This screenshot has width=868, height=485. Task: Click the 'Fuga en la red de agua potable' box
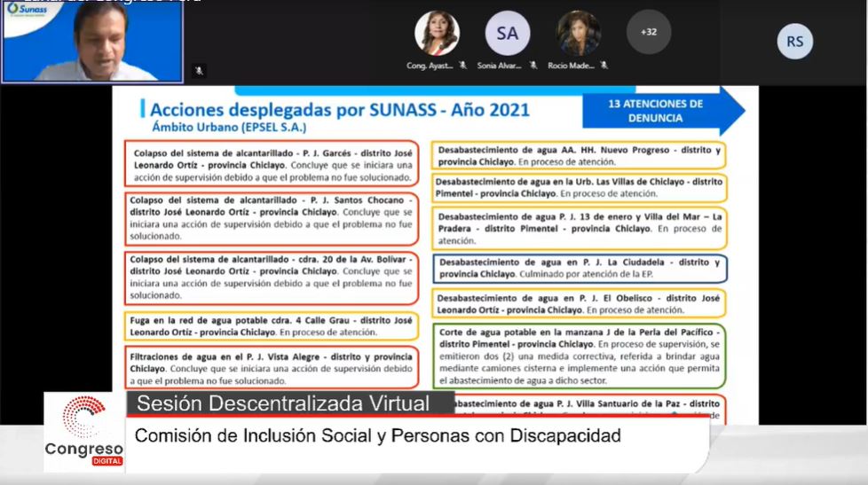coord(272,326)
